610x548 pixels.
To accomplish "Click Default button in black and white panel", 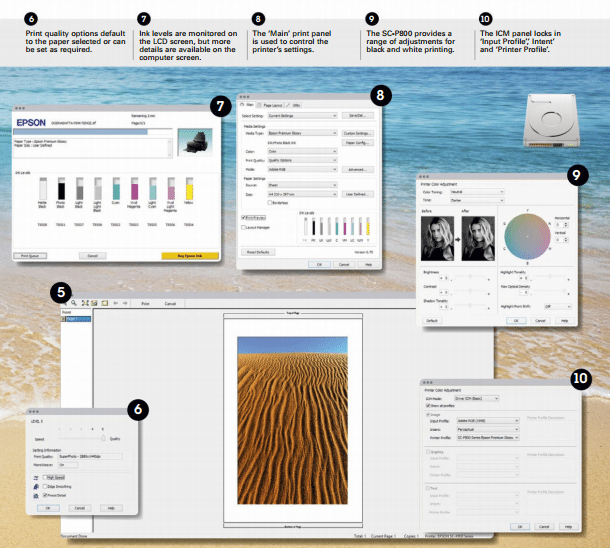I will pyautogui.click(x=432, y=321).
